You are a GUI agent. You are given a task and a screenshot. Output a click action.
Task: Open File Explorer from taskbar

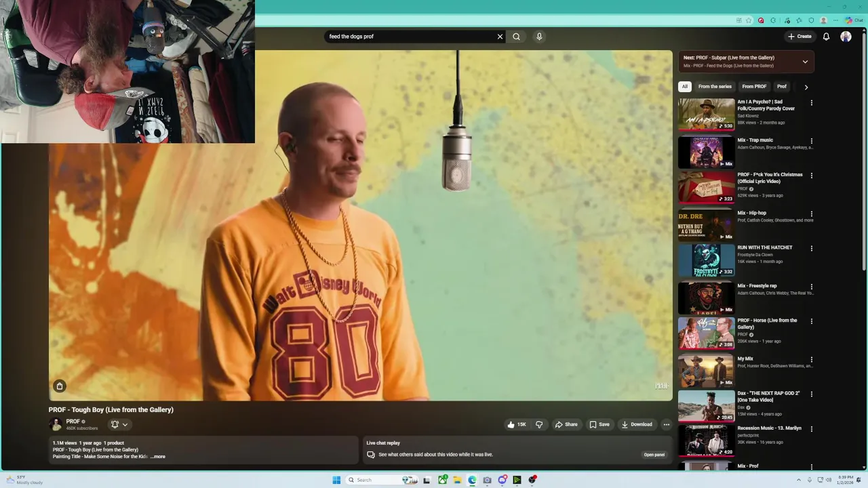point(457,480)
